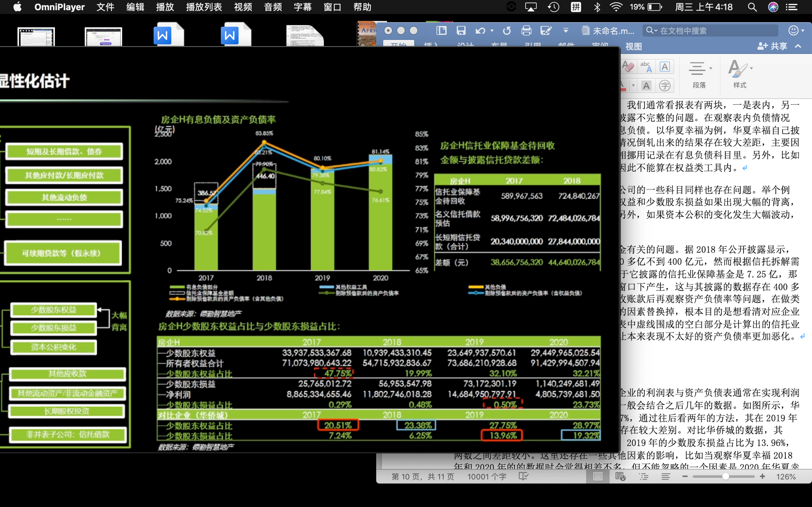Image resolution: width=812 pixels, height=507 pixels.
Task: Open the 窗口 menu
Action: tap(332, 7)
